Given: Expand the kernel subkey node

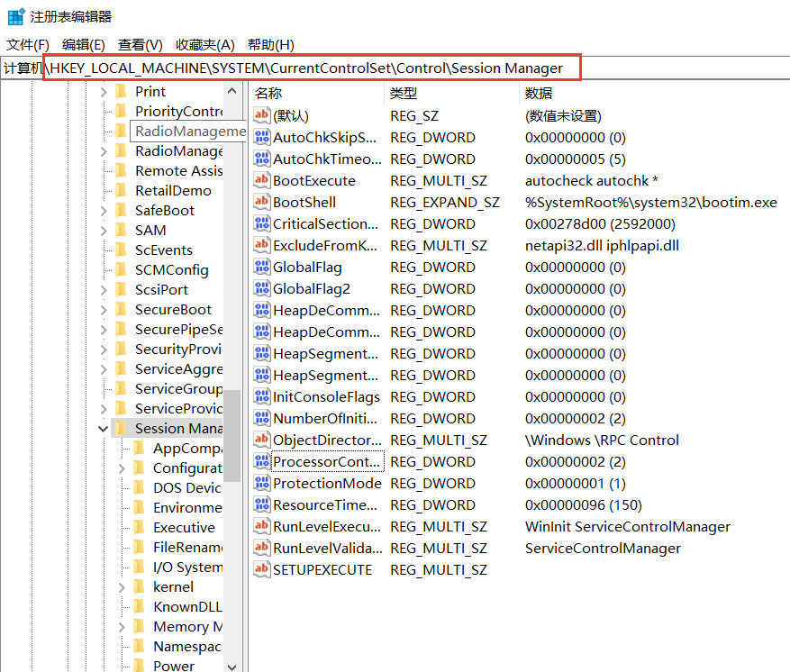Looking at the screenshot, I should [x=122, y=586].
